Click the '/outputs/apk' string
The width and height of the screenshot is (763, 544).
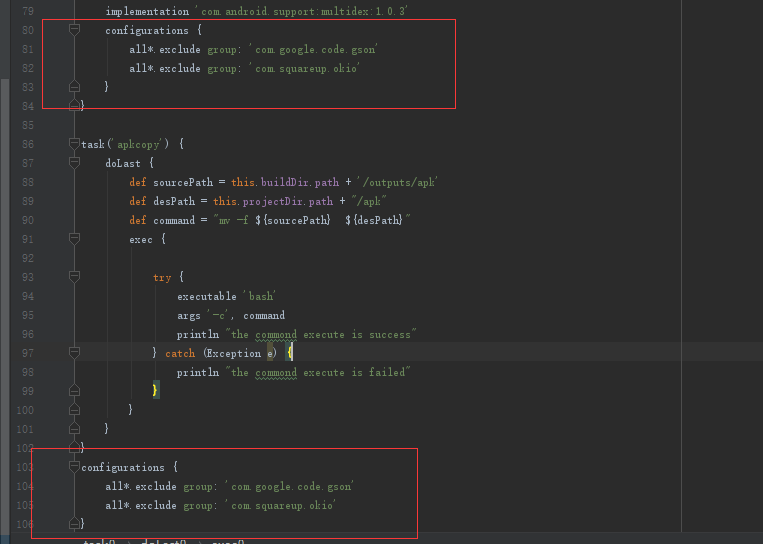(x=398, y=182)
